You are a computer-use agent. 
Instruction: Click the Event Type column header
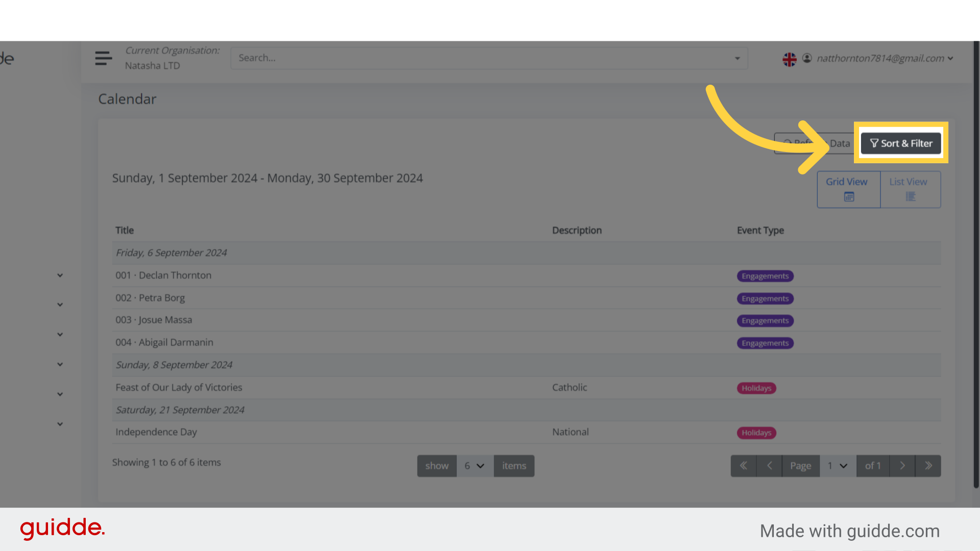click(760, 231)
